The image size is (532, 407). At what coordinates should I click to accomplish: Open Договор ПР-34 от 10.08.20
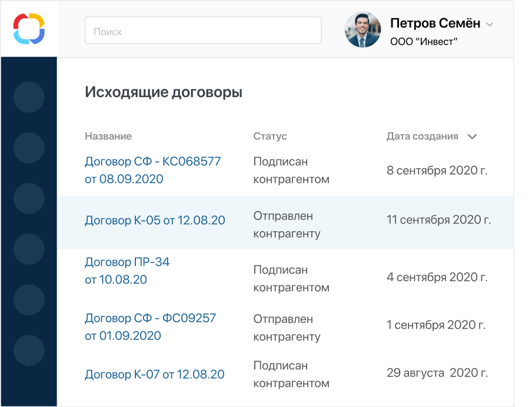point(127,271)
